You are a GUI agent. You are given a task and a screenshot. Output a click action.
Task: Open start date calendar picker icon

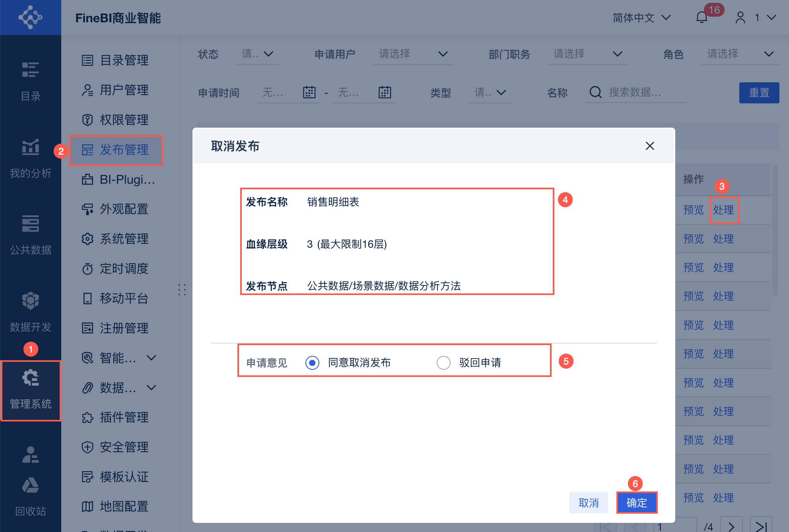point(309,92)
